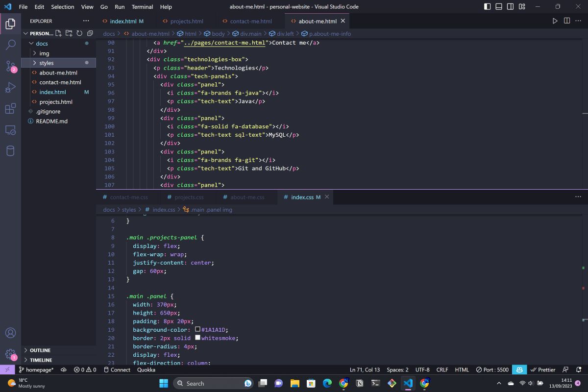Open the .main .panel img breadcrumb dropdown
This screenshot has height=392, width=588.
[207, 210]
